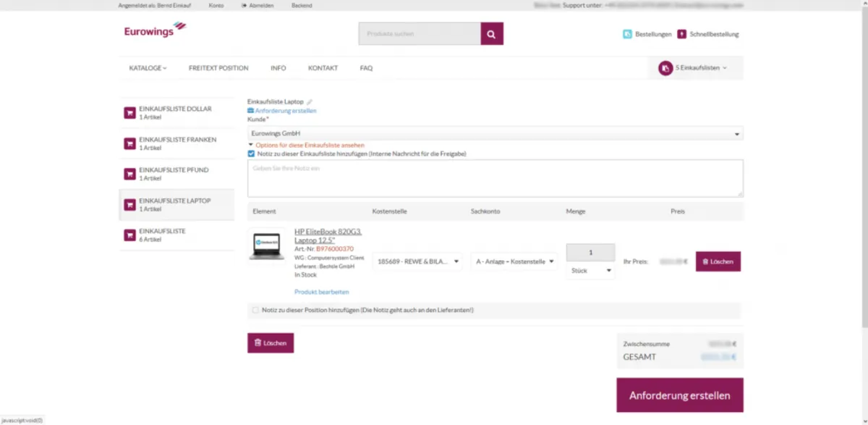Open the Bestellungen orders icon

click(x=627, y=34)
